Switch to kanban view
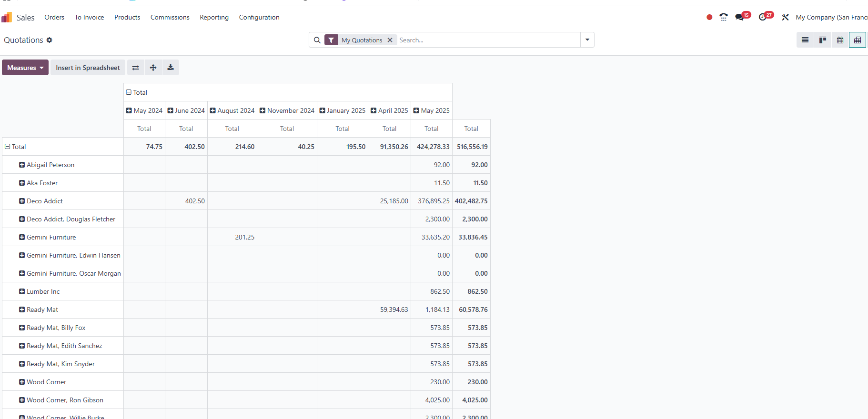 point(822,40)
